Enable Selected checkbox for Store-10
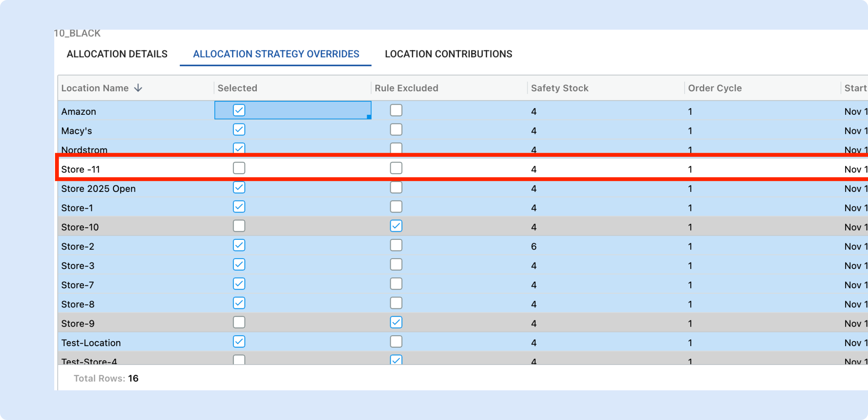868x420 pixels. (x=239, y=226)
